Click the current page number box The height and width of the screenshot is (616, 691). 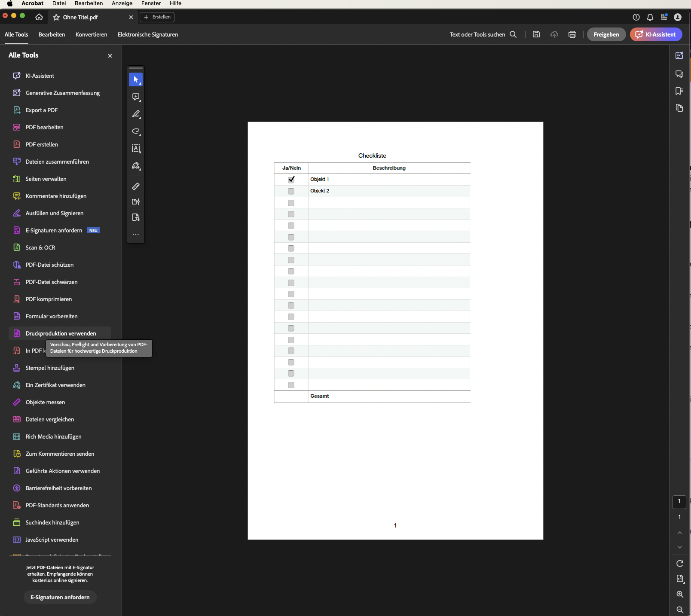click(679, 501)
